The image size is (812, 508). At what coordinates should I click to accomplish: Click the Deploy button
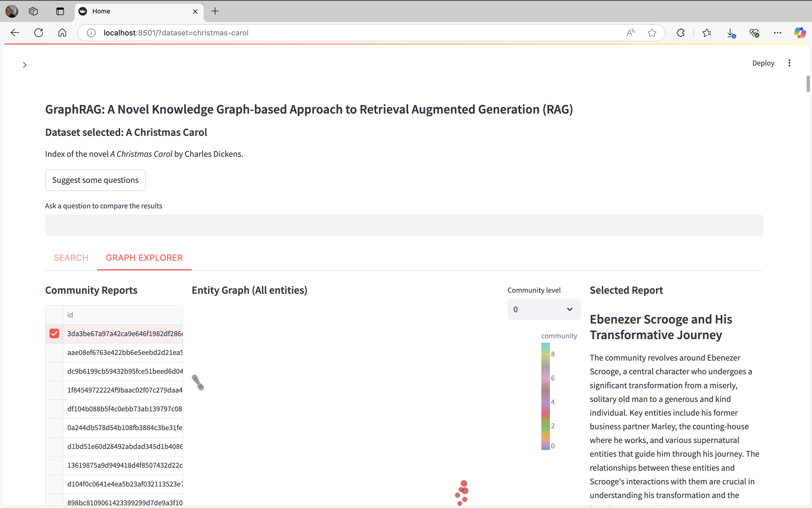763,63
